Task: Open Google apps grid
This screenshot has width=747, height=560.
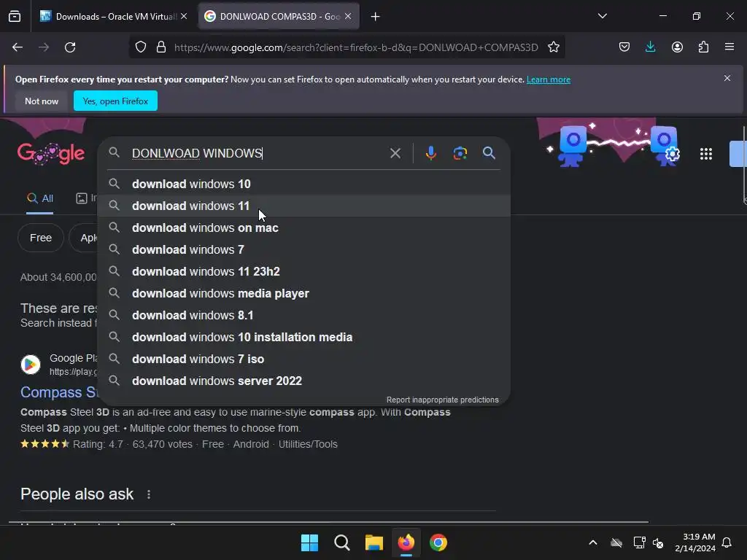Action: (x=705, y=154)
